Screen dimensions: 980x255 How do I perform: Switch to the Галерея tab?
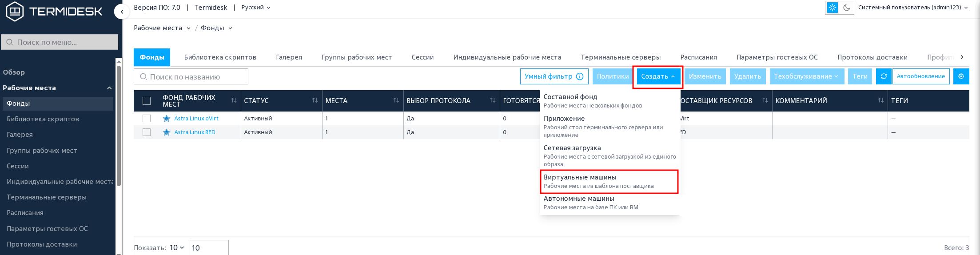[x=289, y=57]
